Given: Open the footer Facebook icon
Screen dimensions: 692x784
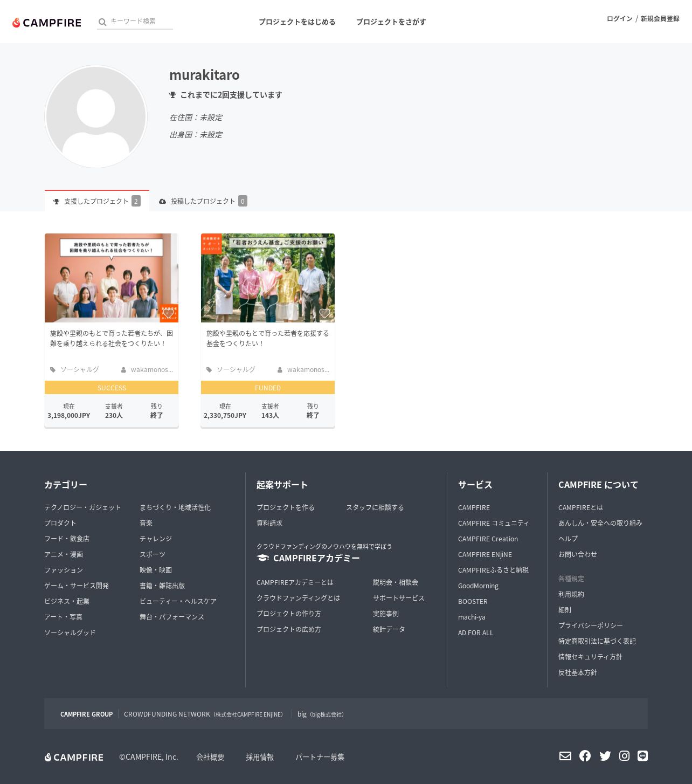Looking at the screenshot, I should [x=585, y=756].
